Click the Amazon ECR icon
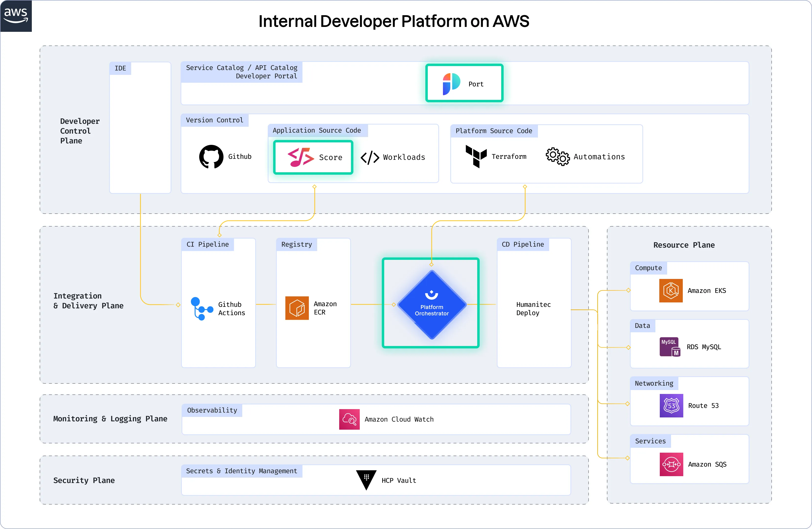The width and height of the screenshot is (812, 529). click(297, 308)
